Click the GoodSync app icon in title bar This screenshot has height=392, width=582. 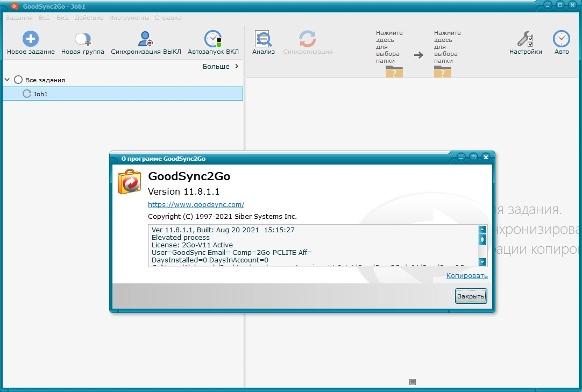[15, 6]
